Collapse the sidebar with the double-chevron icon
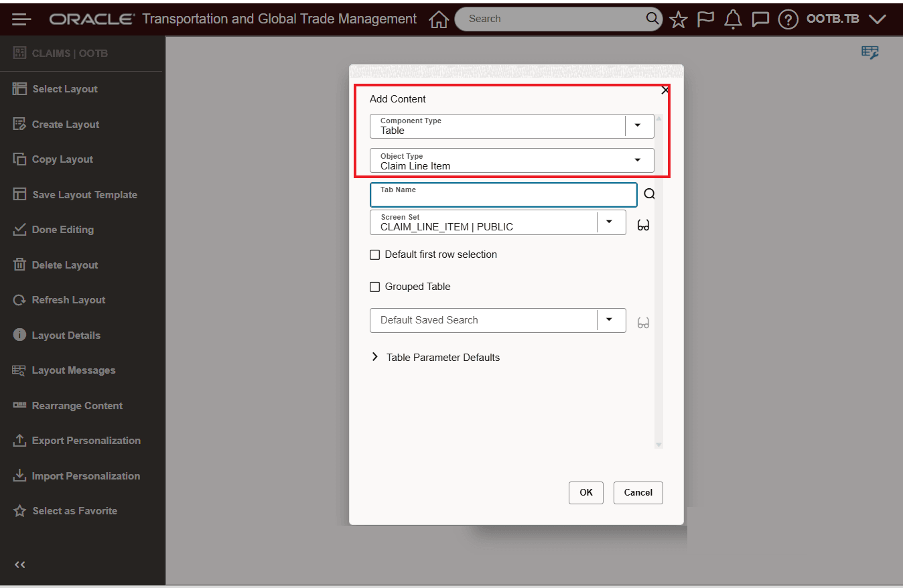903x588 pixels. coord(19,565)
